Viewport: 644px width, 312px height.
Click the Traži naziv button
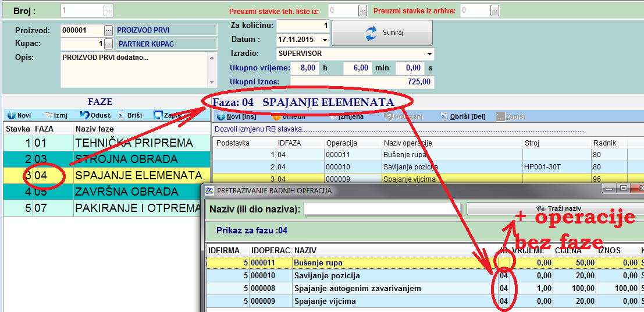(555, 208)
